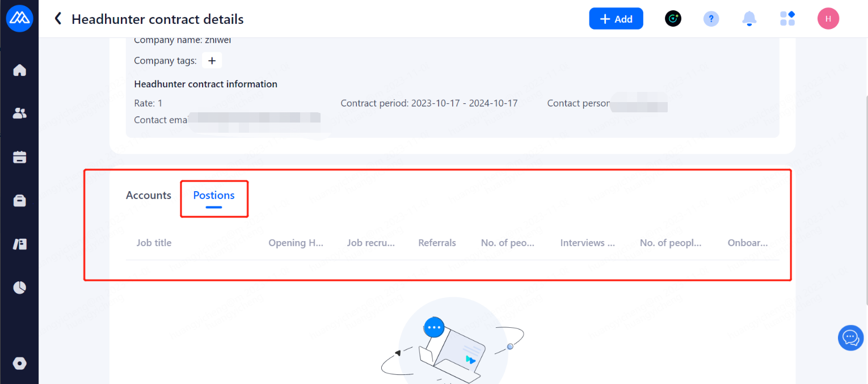Click the help question mark icon
This screenshot has width=868, height=384.
pyautogui.click(x=711, y=19)
